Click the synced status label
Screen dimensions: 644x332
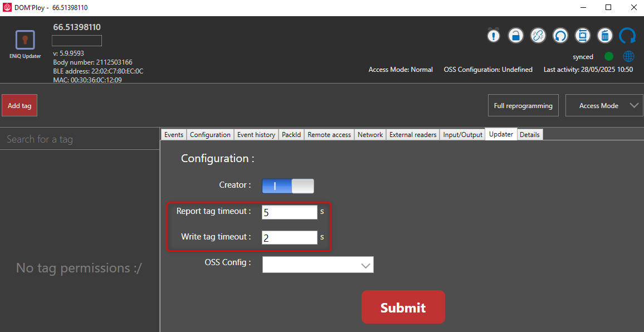(583, 57)
